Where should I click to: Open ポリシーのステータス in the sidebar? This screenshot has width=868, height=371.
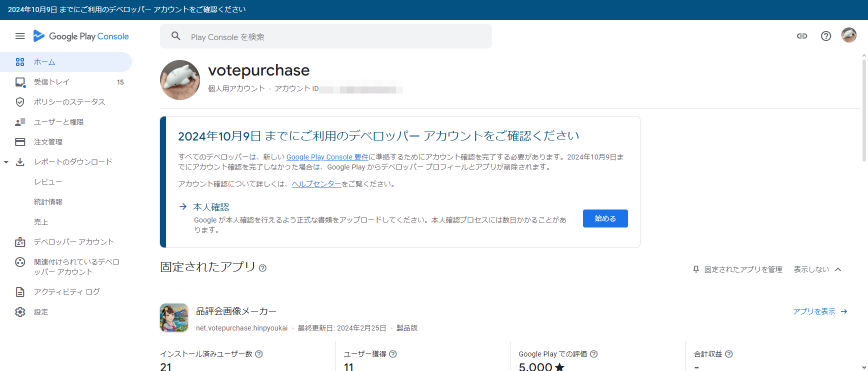(x=66, y=102)
